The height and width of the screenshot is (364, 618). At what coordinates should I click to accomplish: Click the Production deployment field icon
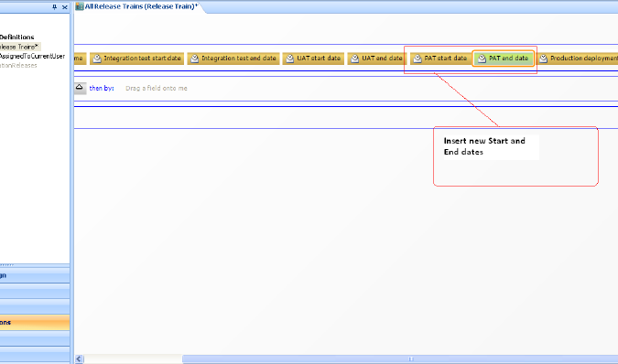[x=543, y=59]
